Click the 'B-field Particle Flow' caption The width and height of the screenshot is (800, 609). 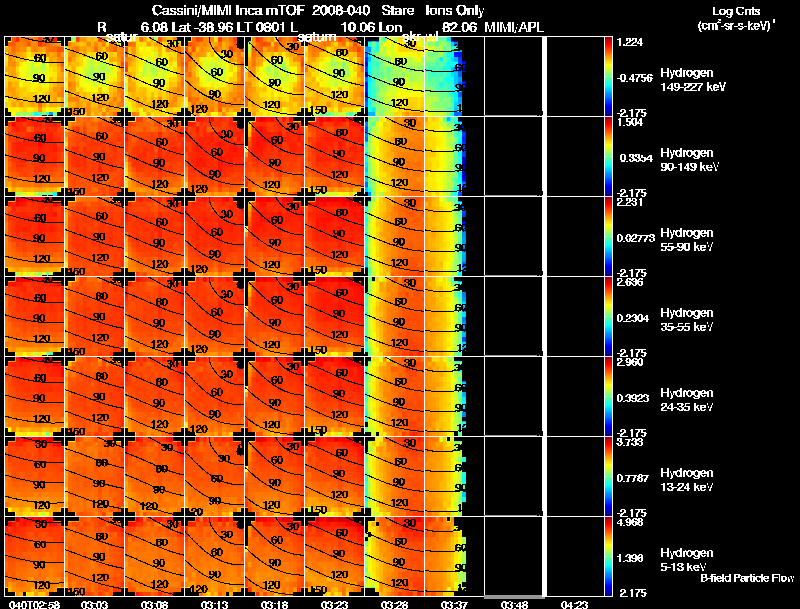tap(747, 578)
